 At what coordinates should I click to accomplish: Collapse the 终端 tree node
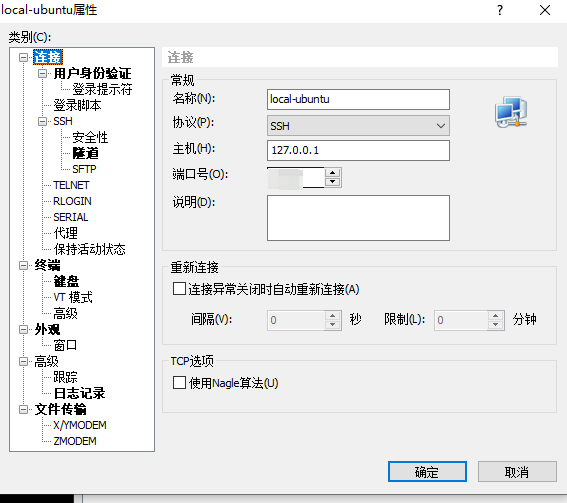[23, 265]
